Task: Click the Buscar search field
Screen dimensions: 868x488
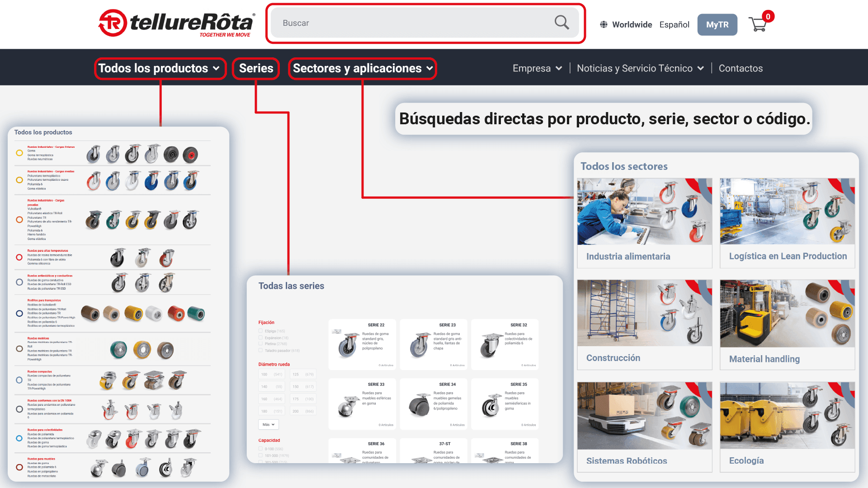Action: click(425, 23)
